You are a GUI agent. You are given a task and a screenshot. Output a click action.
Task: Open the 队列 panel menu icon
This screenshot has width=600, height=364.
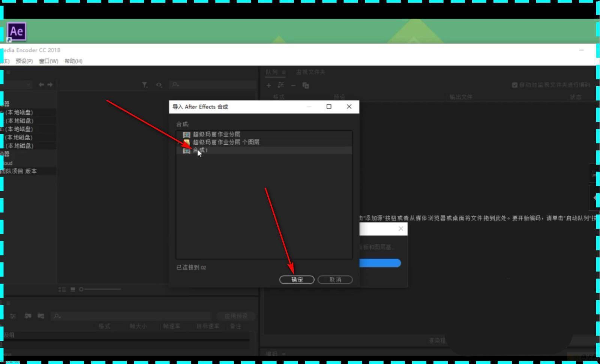pos(284,72)
